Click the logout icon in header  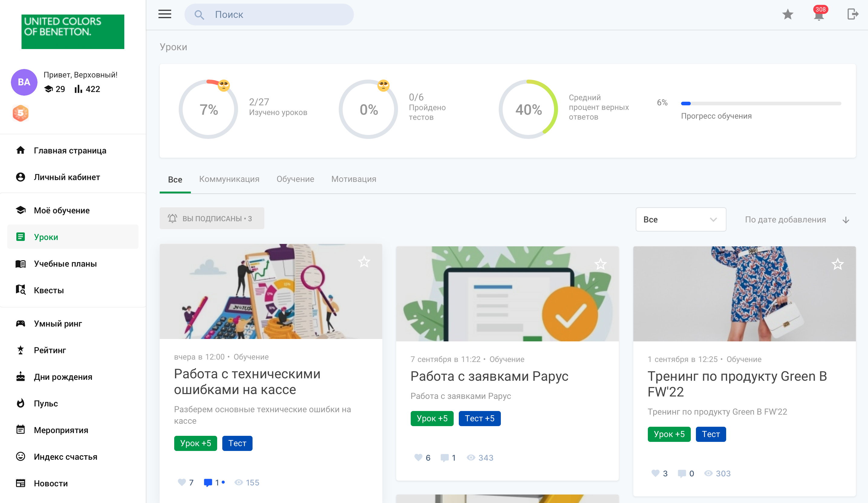852,15
